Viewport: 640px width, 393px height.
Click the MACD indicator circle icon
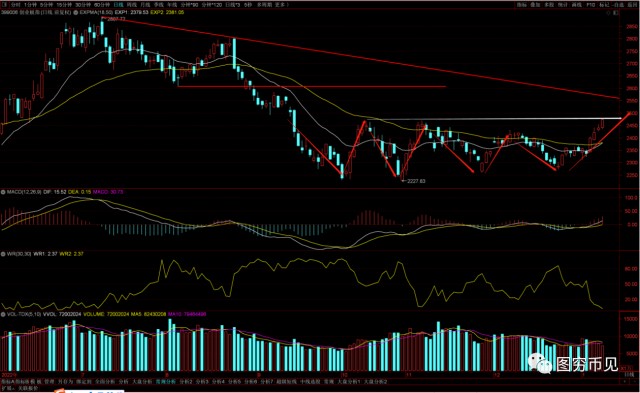[3, 192]
